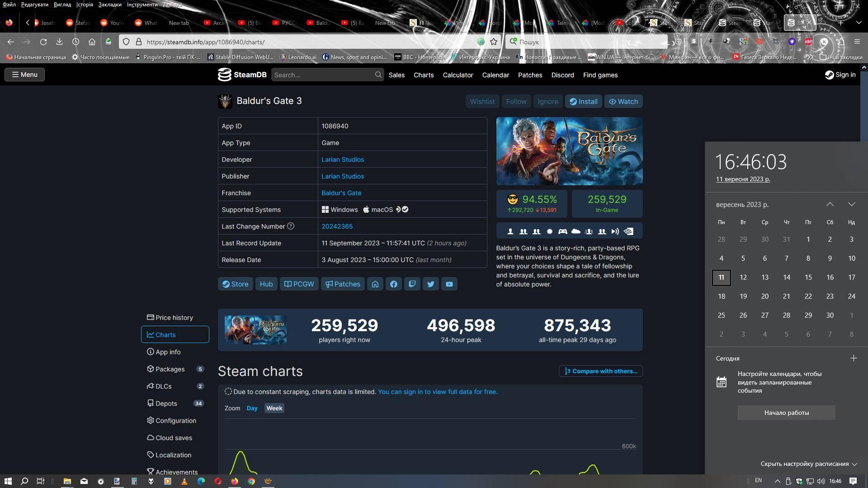This screenshot has height=488, width=868.
Task: Open Depots in sidebar
Action: [x=175, y=404]
